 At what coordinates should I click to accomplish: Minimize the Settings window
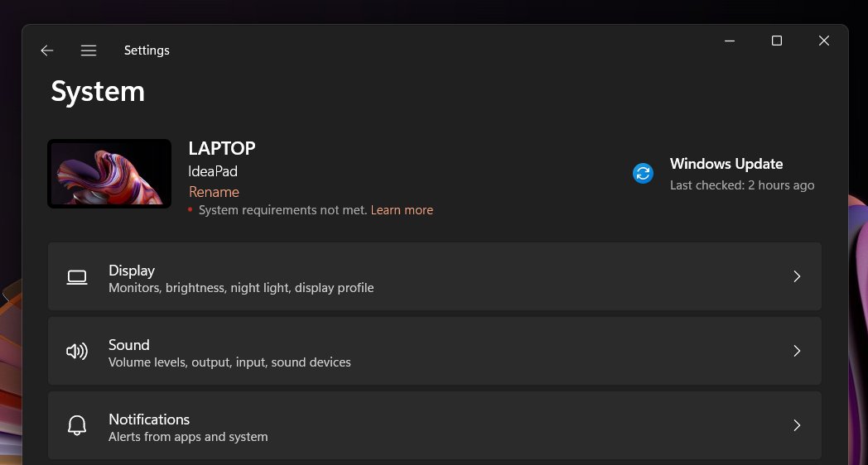point(730,41)
